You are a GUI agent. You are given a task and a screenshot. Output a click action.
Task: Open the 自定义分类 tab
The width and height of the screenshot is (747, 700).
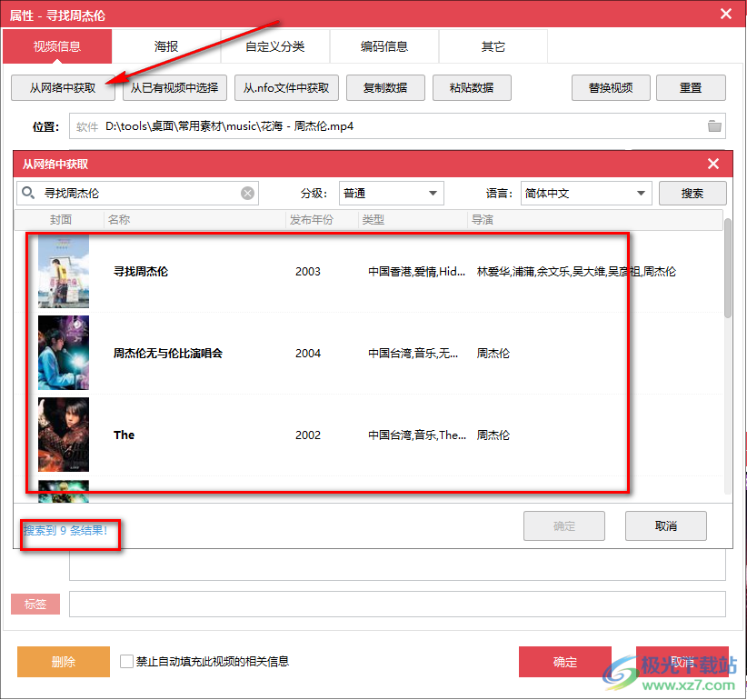click(x=274, y=46)
